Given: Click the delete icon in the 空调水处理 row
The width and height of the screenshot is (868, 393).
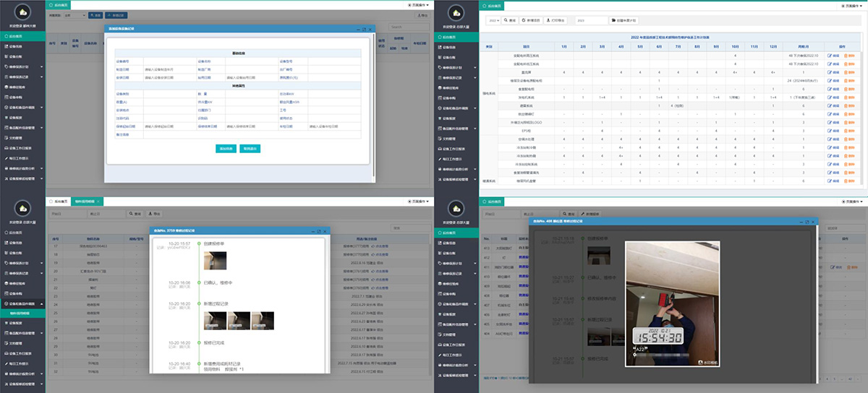Looking at the screenshot, I should (849, 139).
